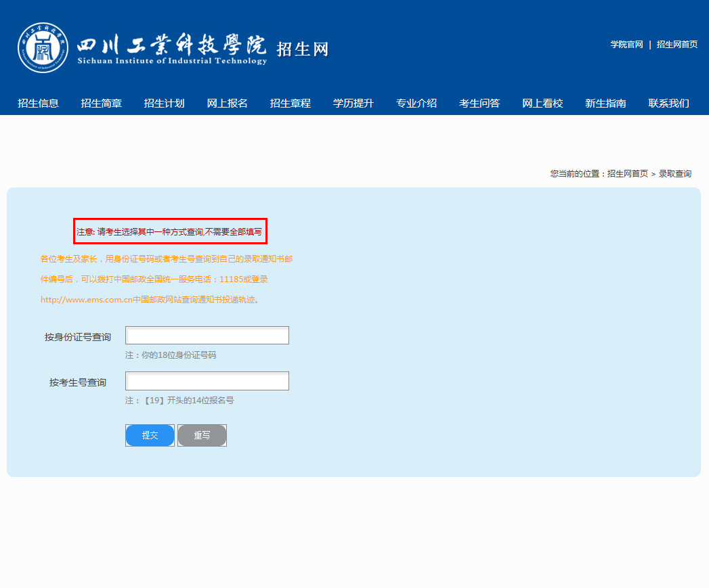Open the 招生信息 menu item
This screenshot has width=709, height=588.
click(38, 104)
